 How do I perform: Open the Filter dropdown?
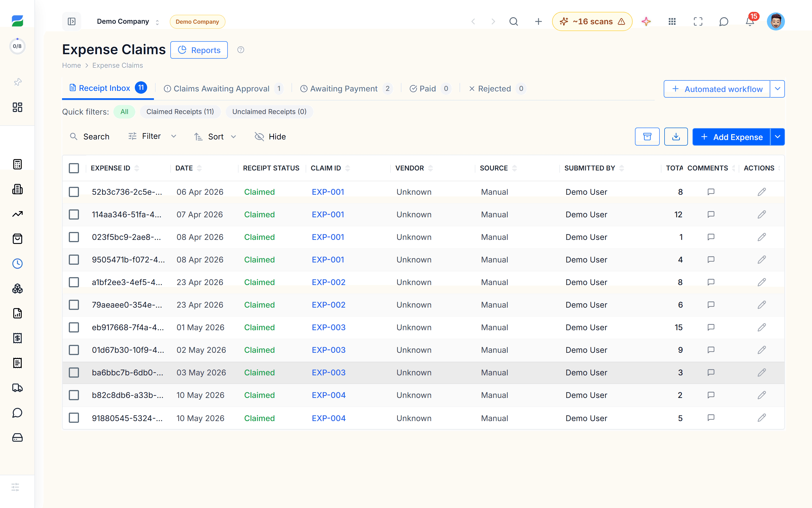[x=152, y=136]
